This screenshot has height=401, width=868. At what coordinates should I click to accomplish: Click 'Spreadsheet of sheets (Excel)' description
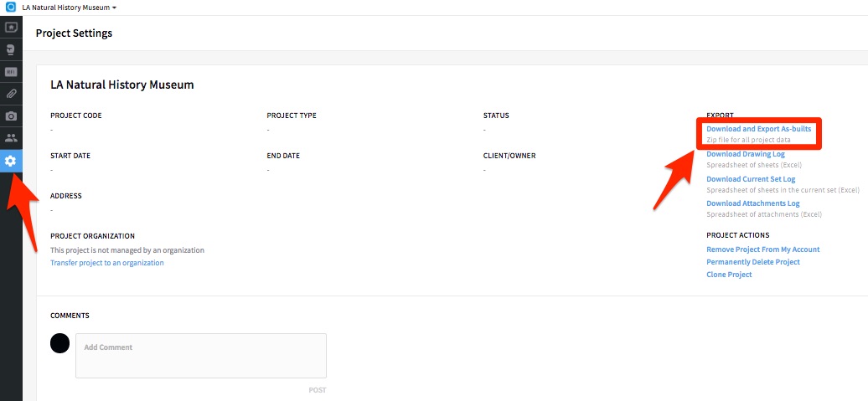coord(754,165)
